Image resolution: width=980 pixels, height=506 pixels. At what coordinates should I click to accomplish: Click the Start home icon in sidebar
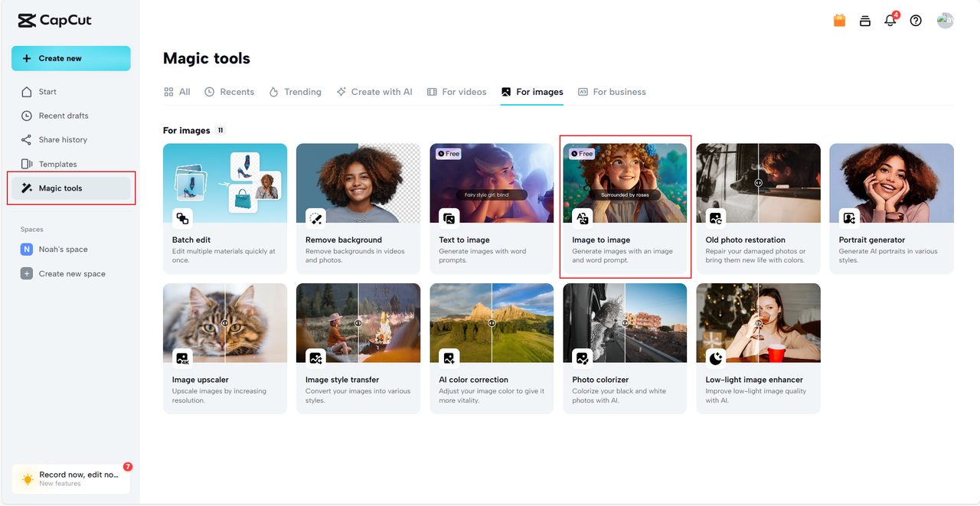click(27, 92)
